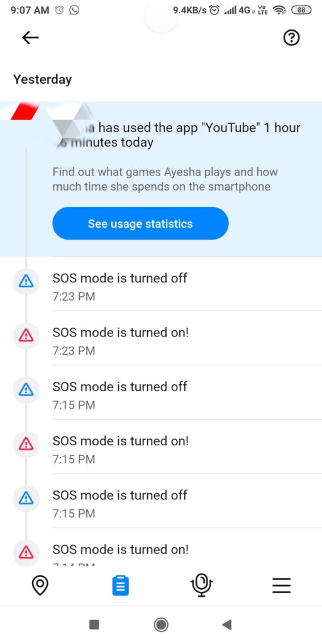Tap Android back triangle button

tap(226, 625)
